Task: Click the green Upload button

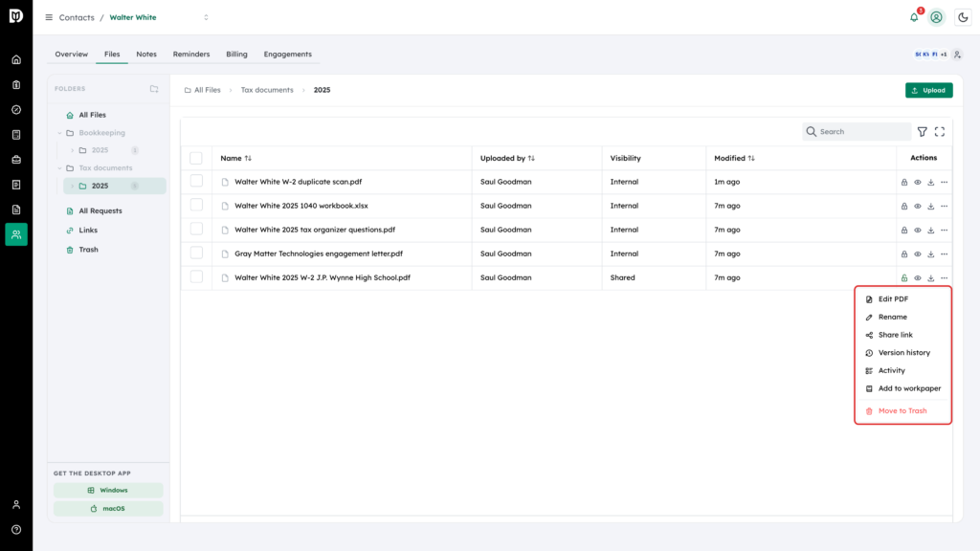Action: pos(928,91)
